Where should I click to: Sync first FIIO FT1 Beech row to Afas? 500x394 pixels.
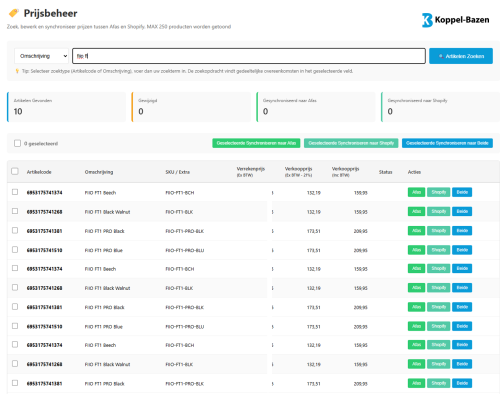[416, 192]
